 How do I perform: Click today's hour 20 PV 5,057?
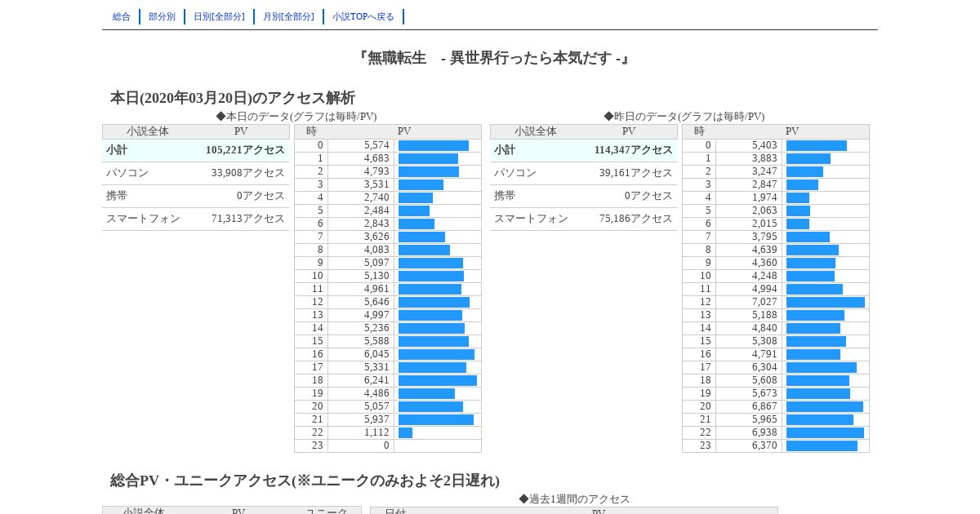pos(376,406)
